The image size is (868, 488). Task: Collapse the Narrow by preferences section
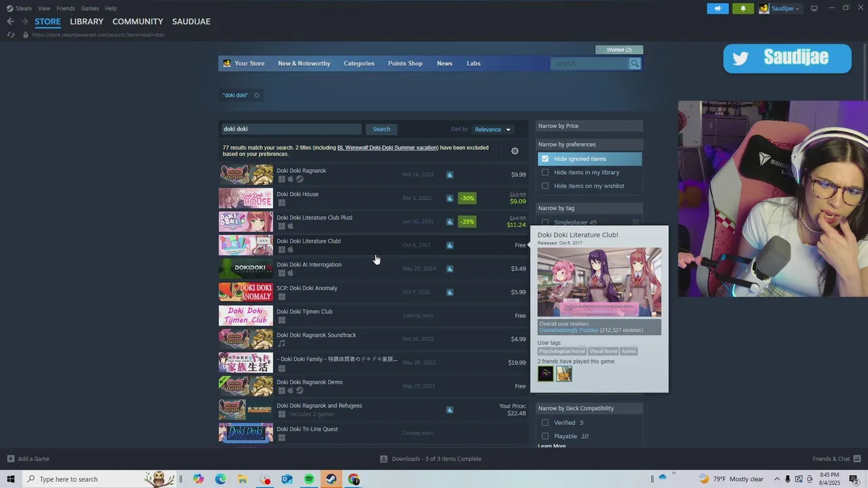coord(589,144)
